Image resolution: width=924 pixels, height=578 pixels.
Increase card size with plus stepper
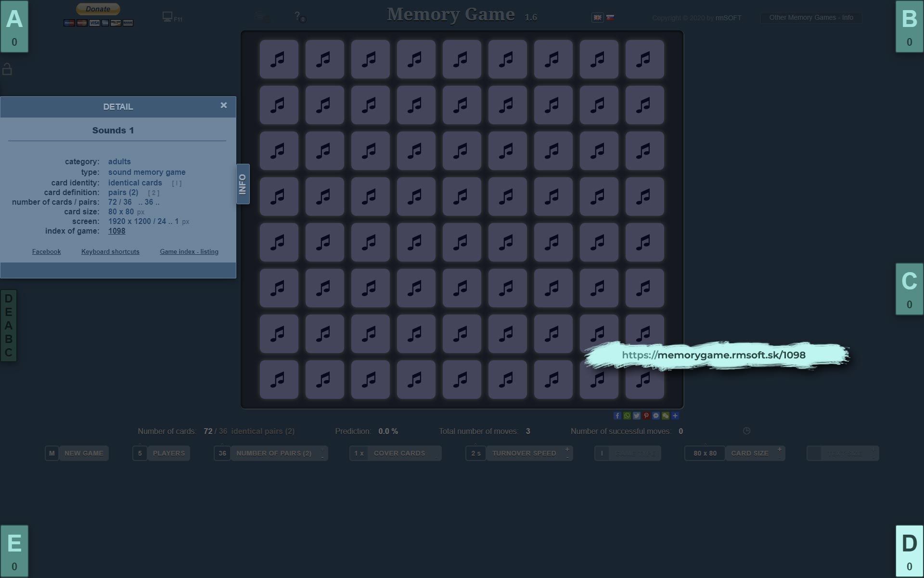(x=780, y=449)
